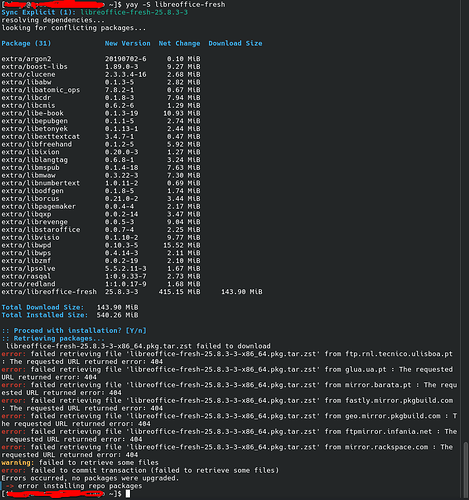Click the 'extra/libvisio' package name

click(x=30, y=238)
